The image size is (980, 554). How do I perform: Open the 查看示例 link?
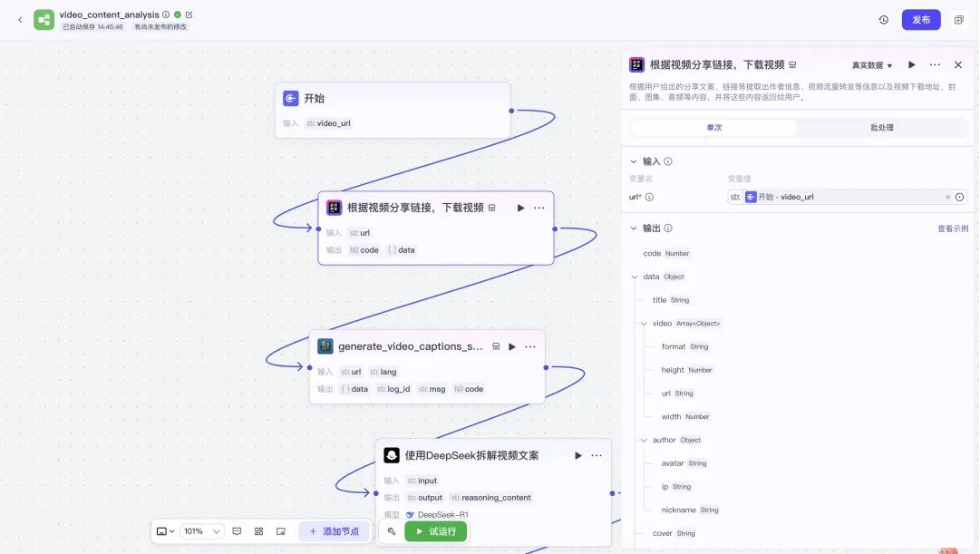pos(953,228)
